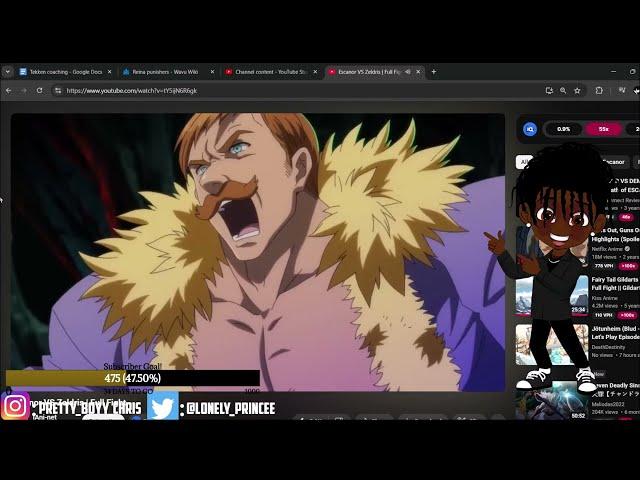Open Fairy Tail Gildarts Full Fight video title

click(x=616, y=284)
